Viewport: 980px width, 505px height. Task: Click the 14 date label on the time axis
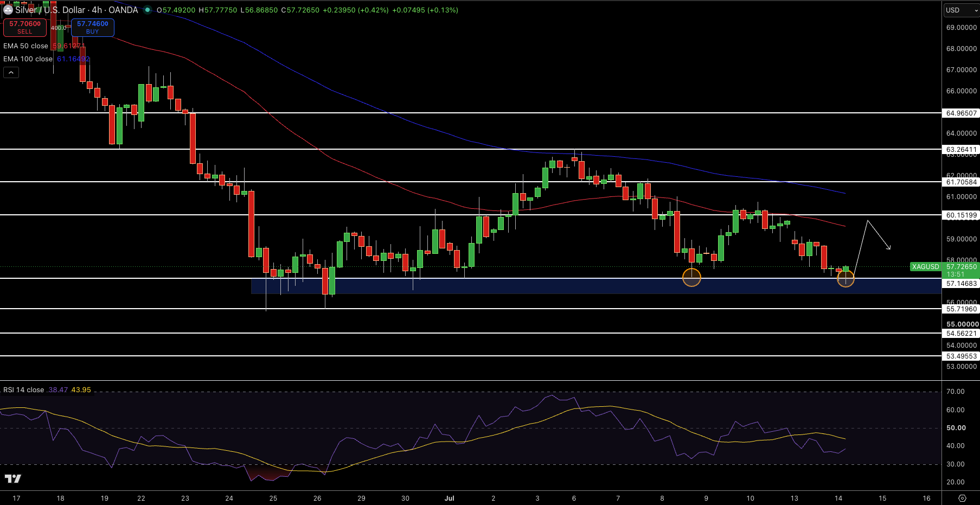838,498
